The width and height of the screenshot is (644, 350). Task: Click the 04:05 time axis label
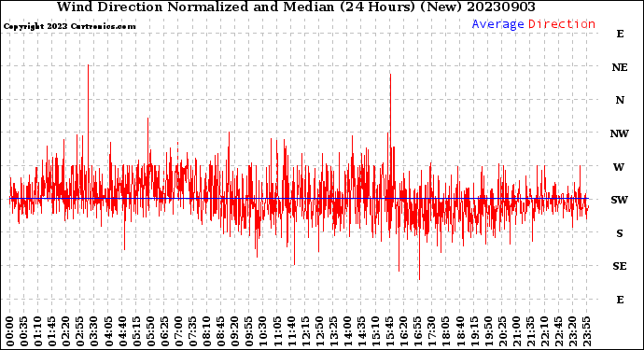click(108, 331)
